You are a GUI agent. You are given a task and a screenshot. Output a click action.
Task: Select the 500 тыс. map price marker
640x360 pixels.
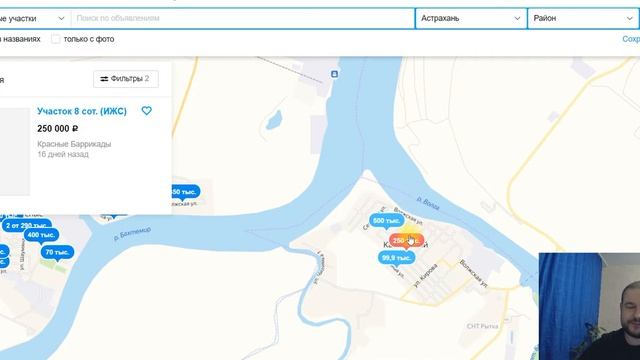pos(386,221)
